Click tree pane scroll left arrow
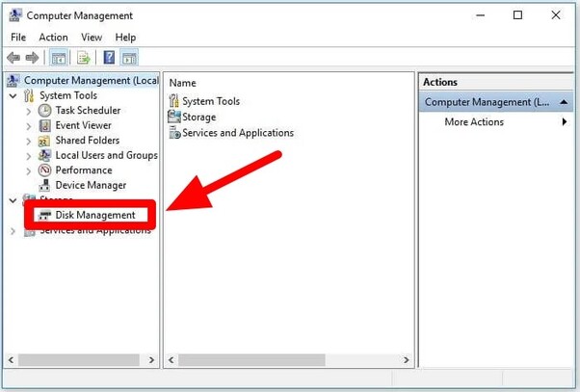 (x=12, y=360)
